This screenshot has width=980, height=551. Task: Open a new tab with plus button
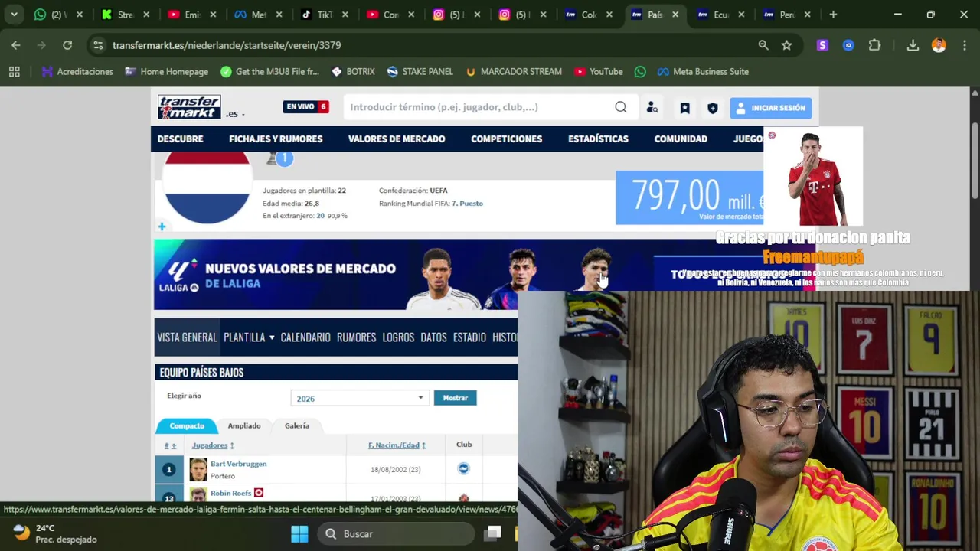(833, 14)
